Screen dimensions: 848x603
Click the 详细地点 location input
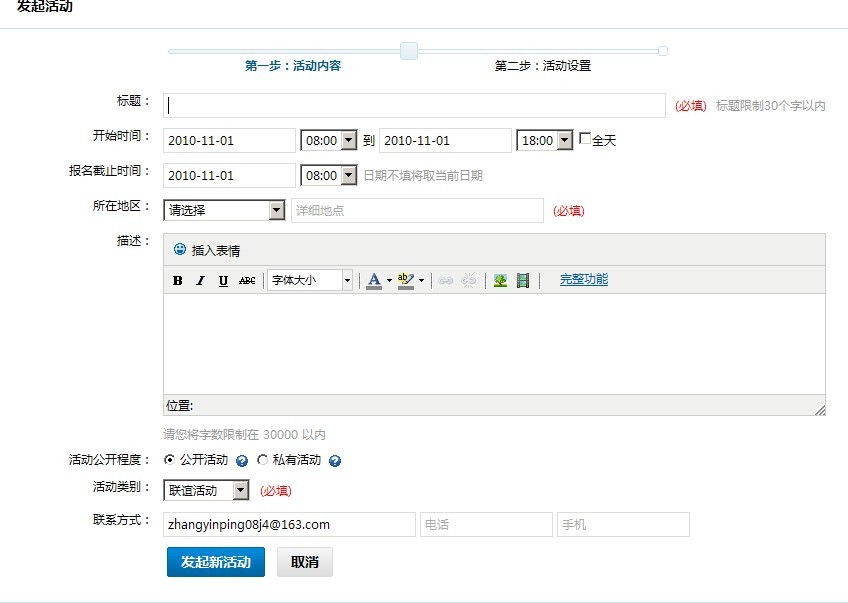417,210
